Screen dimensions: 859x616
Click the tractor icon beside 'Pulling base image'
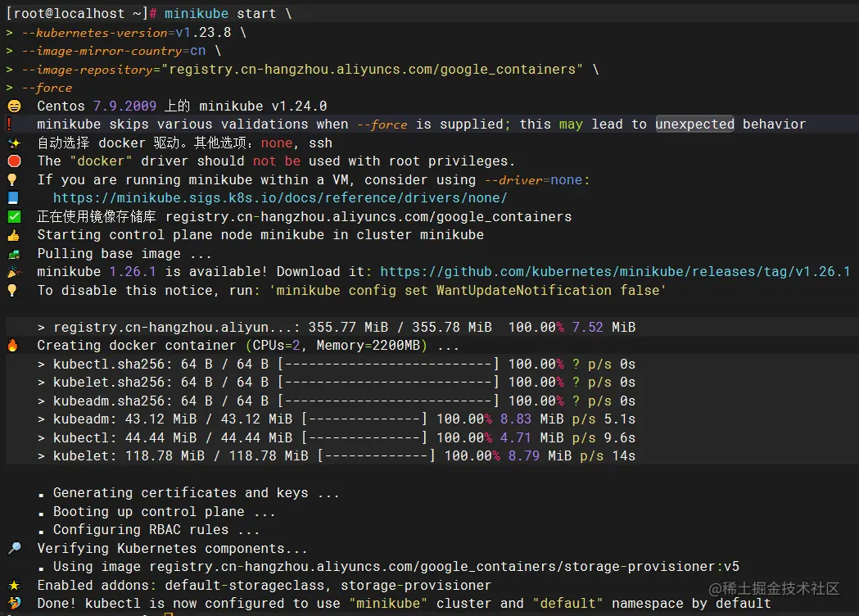click(x=14, y=254)
